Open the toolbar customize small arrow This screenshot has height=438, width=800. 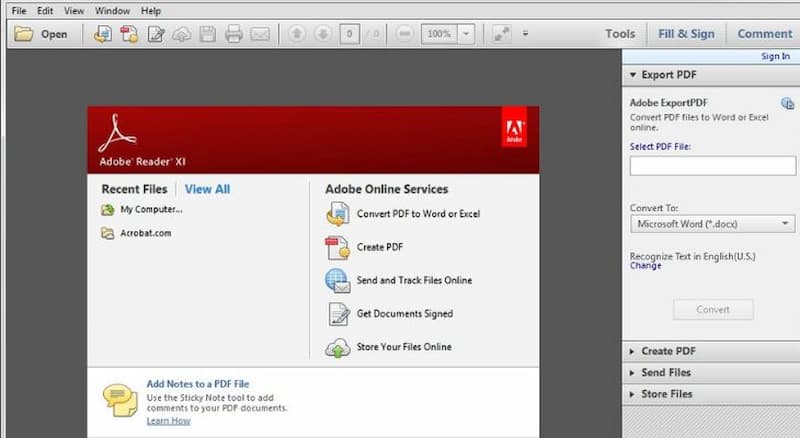click(x=525, y=34)
